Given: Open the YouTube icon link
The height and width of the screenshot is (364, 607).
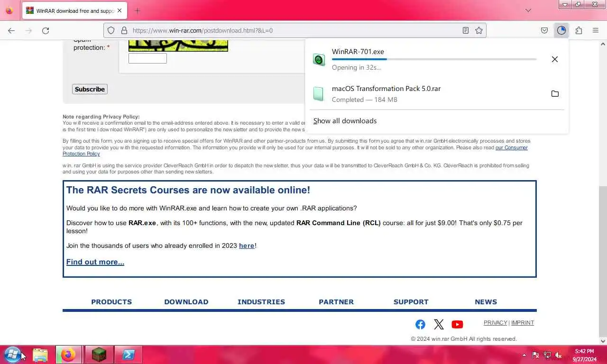Looking at the screenshot, I should point(457,324).
